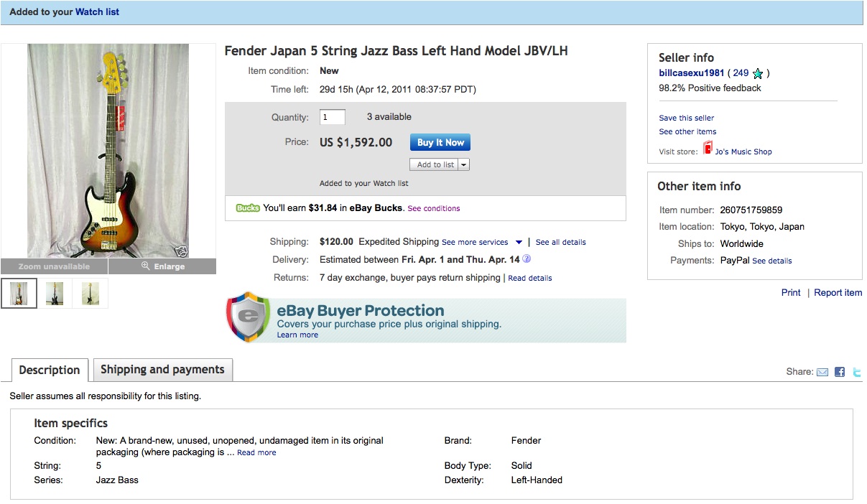The width and height of the screenshot is (867, 504).
Task: Click See other items link
Action: tap(687, 131)
